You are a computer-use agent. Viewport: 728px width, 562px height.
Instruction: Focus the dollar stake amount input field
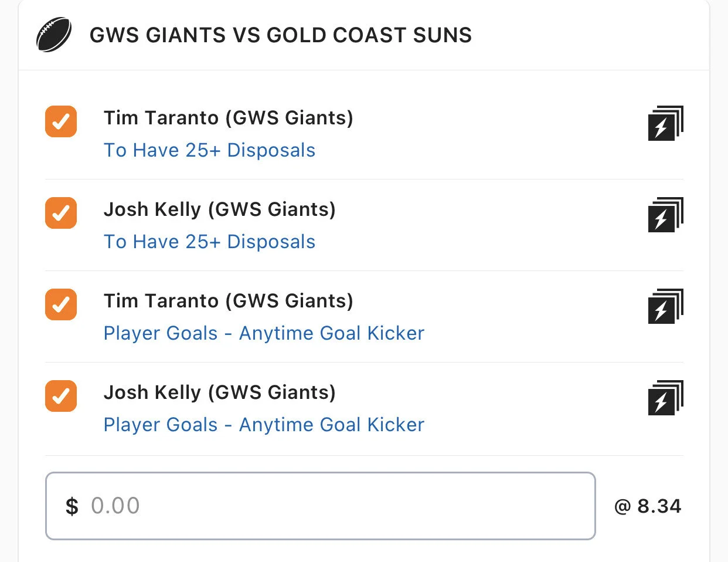[x=320, y=506]
